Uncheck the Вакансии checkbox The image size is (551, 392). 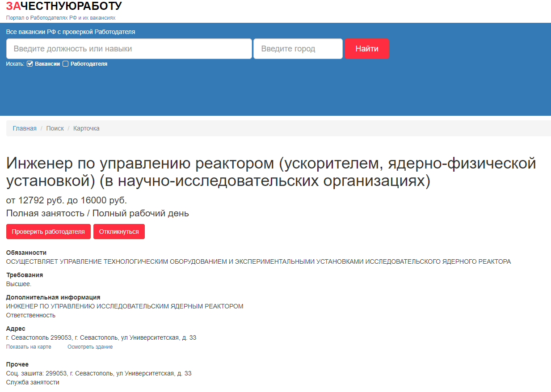[30, 64]
